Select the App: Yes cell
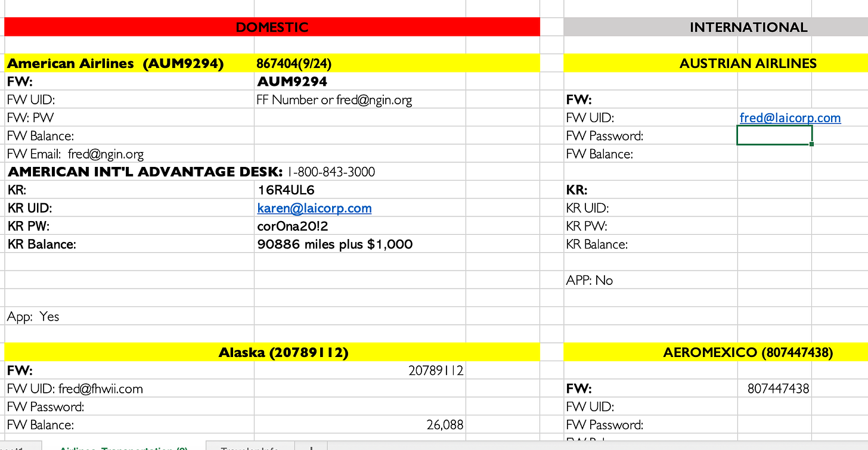The width and height of the screenshot is (868, 450). pos(129,316)
